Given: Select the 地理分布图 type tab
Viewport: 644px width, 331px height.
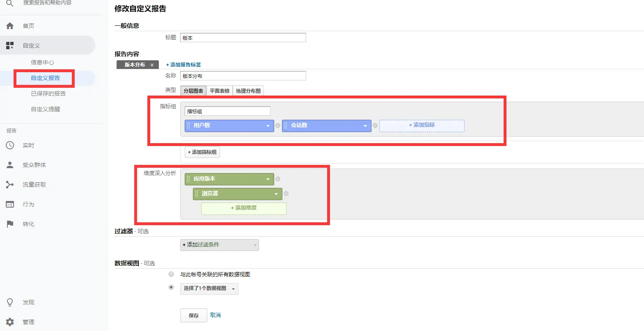Looking at the screenshot, I should (x=248, y=91).
